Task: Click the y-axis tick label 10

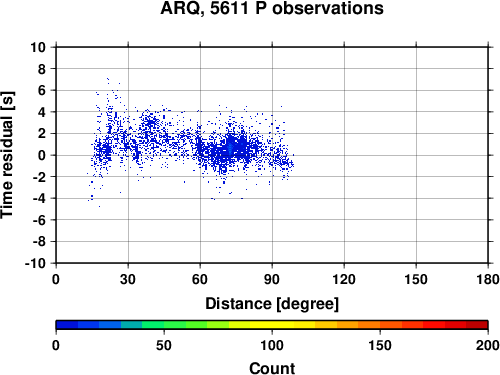Action: 38,47
